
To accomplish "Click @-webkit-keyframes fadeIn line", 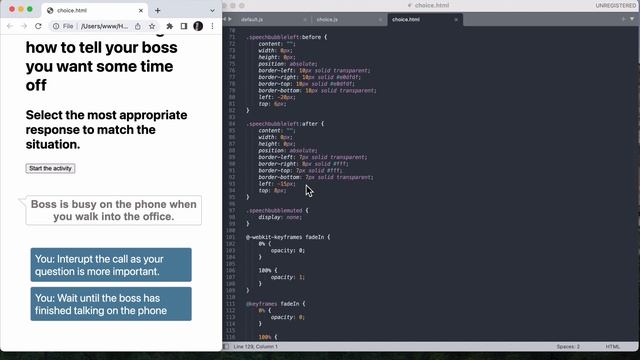I will click(288, 237).
